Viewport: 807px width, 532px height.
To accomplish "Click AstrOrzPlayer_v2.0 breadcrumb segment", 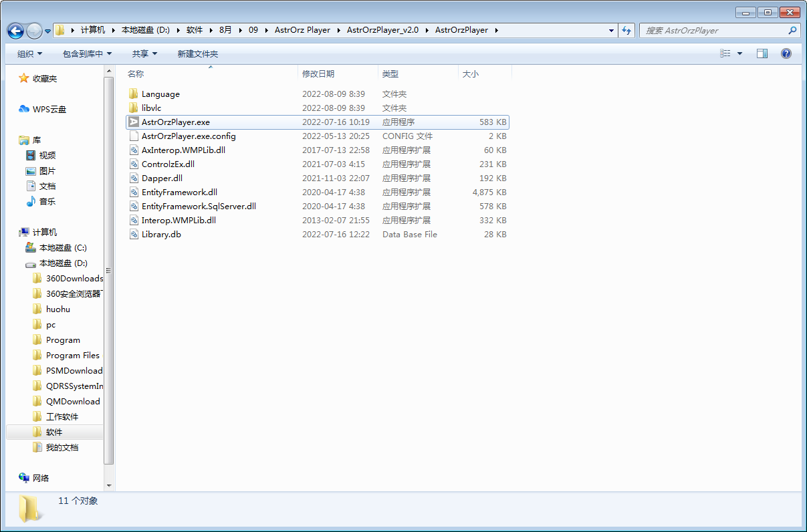I will coord(382,30).
